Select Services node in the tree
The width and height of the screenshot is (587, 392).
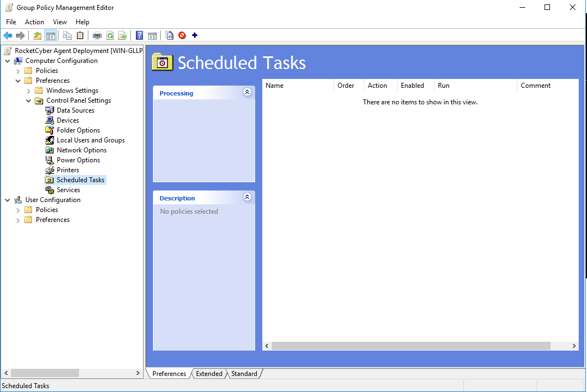tap(68, 190)
